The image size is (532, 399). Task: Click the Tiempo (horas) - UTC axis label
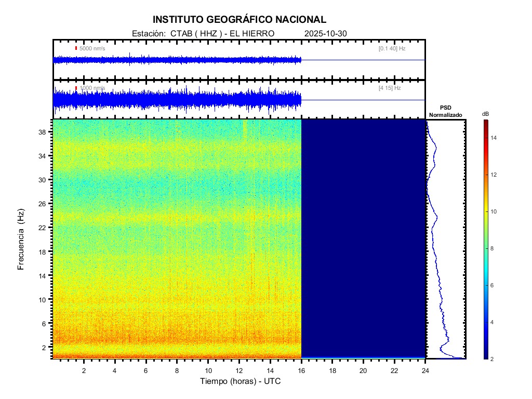click(x=241, y=381)
